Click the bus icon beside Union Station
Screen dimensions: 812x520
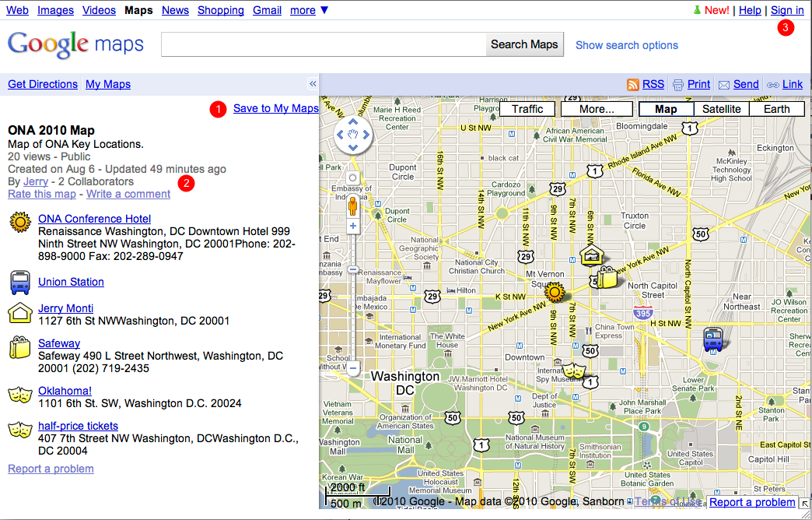tap(20, 283)
